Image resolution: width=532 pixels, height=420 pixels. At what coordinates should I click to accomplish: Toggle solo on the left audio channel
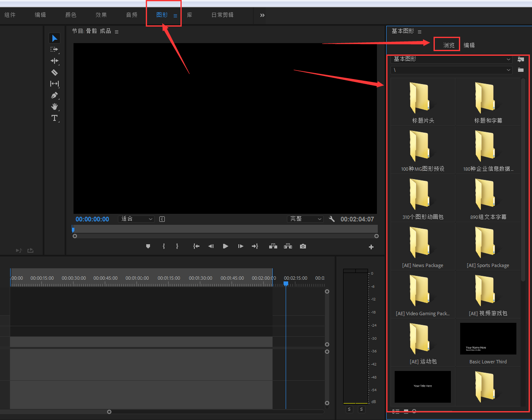349,409
